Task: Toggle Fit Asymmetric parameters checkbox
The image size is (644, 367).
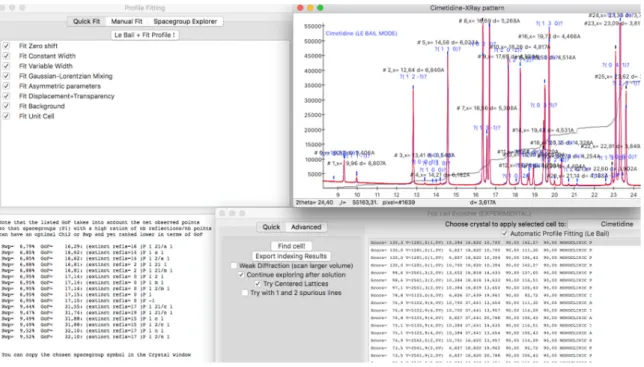Action: click(x=6, y=86)
